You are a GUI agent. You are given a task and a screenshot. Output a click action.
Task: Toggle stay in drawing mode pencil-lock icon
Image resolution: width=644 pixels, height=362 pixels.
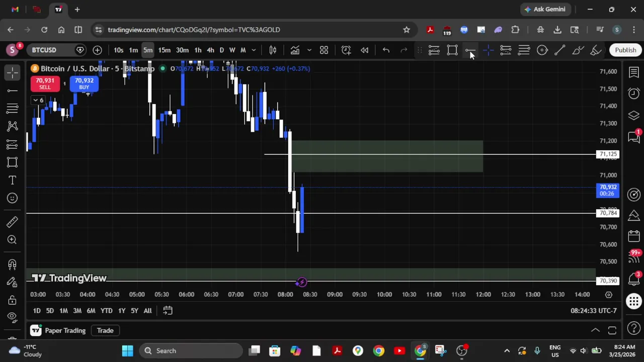pyautogui.click(x=13, y=282)
